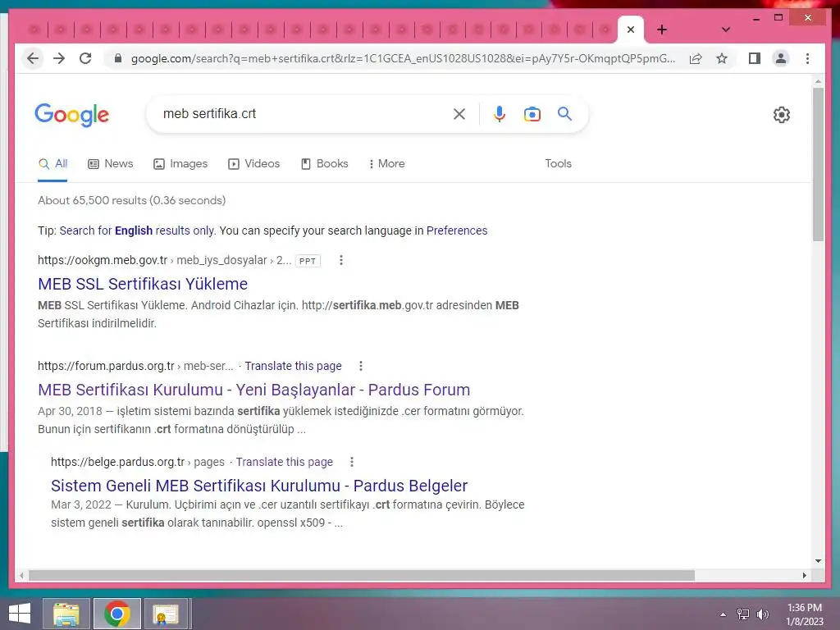Viewport: 840px width, 630px height.
Task: Submit search with magnifier icon
Action: click(564, 113)
